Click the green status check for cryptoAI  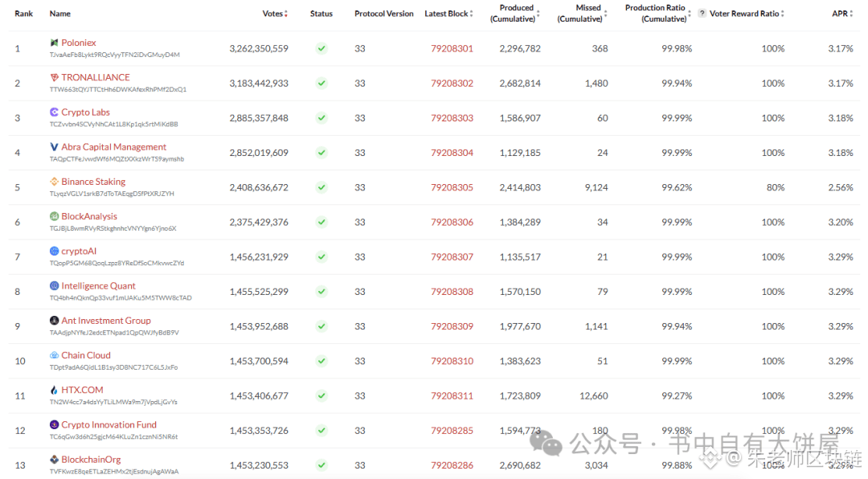[x=321, y=257]
